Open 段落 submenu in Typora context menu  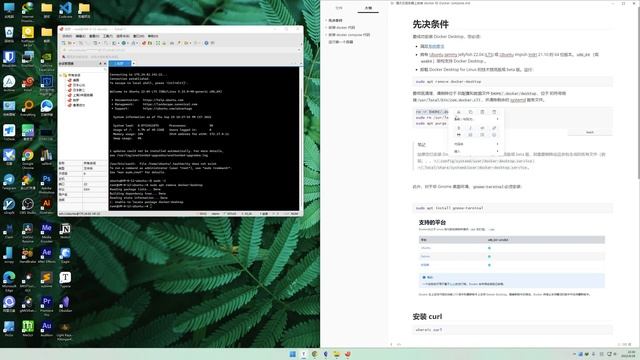[x=476, y=144]
